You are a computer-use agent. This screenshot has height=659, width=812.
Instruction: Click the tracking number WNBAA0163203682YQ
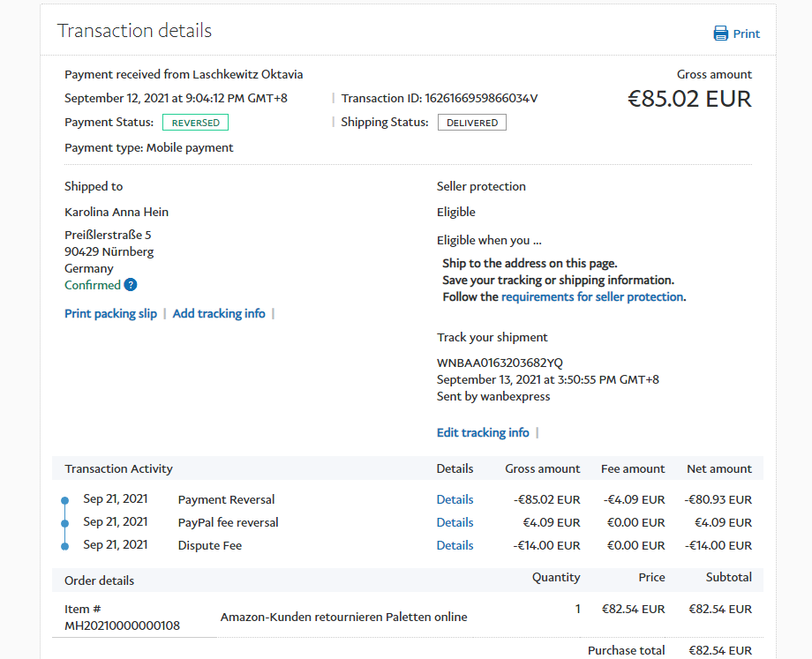coord(500,363)
